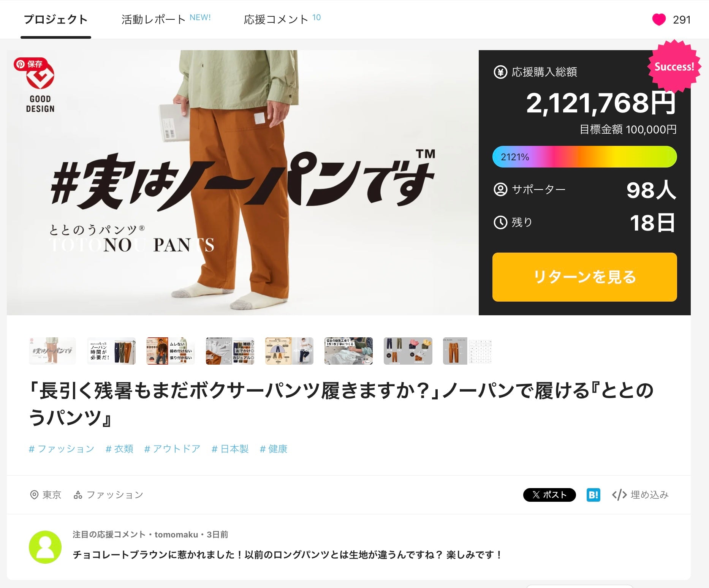The height and width of the screenshot is (588, 709).
Task: Click the Hatena Bookmark B! icon
Action: [x=593, y=495]
